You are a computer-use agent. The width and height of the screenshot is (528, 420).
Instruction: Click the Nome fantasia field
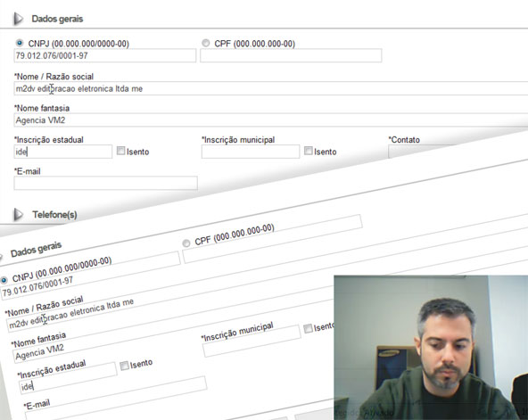coord(271,120)
